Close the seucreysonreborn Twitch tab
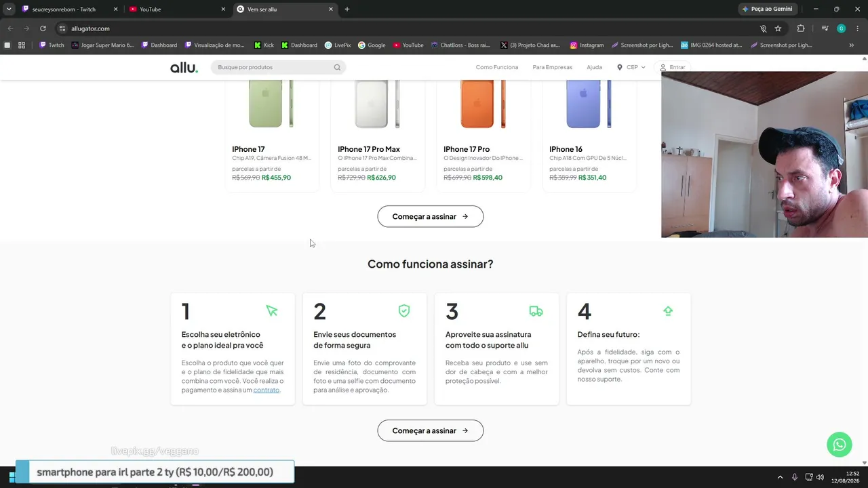 pyautogui.click(x=115, y=9)
